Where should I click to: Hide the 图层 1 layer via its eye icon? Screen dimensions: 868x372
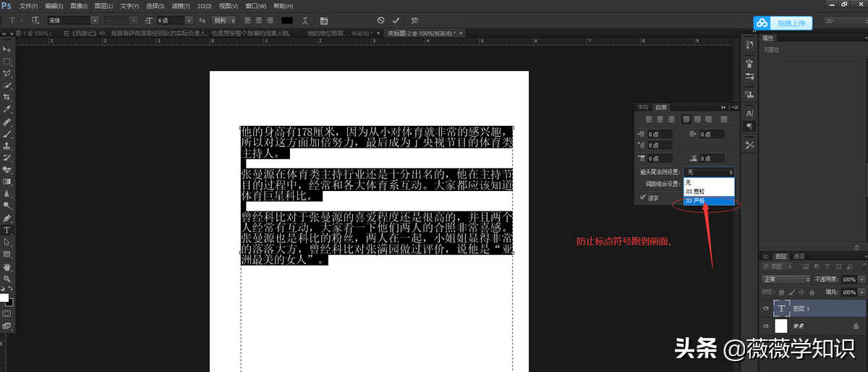click(x=766, y=308)
